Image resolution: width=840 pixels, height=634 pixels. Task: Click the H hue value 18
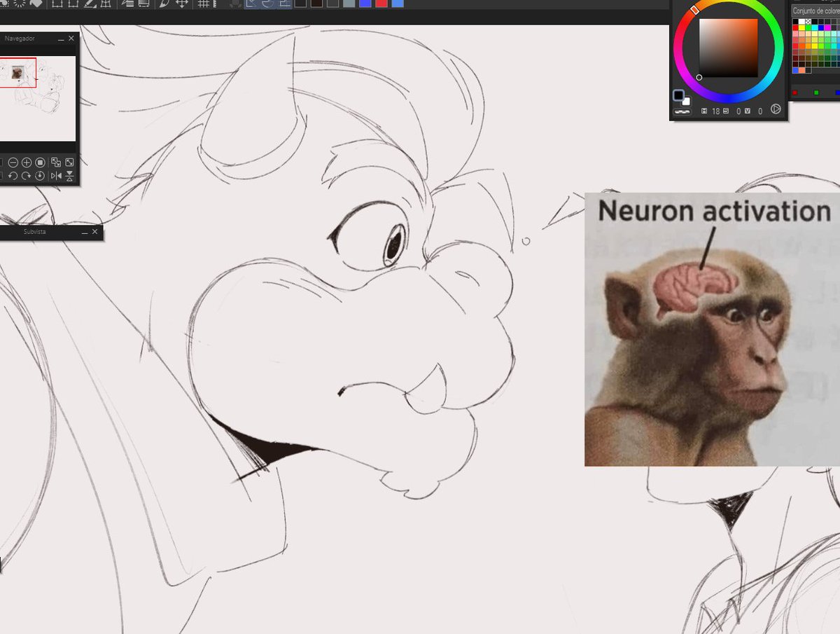click(x=716, y=111)
